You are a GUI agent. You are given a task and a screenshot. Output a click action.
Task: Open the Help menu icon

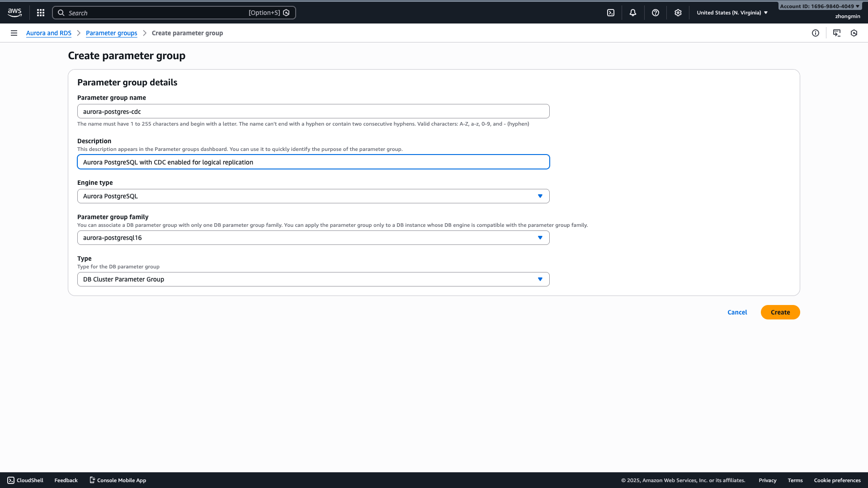pyautogui.click(x=656, y=12)
